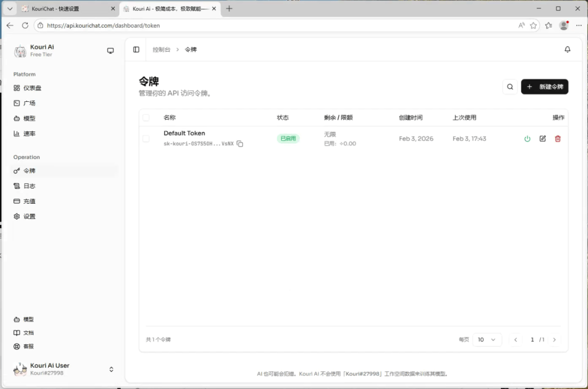Open the notifications bell icon
The width and height of the screenshot is (588, 389).
(567, 50)
